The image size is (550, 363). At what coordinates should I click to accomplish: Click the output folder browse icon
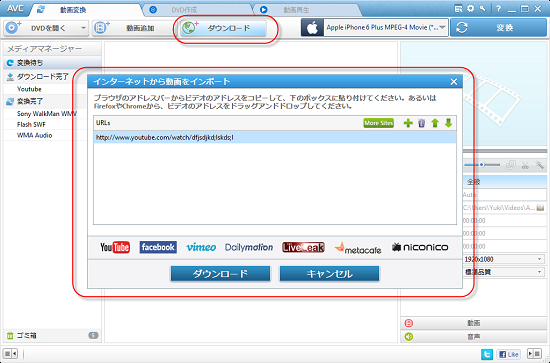[540, 208]
